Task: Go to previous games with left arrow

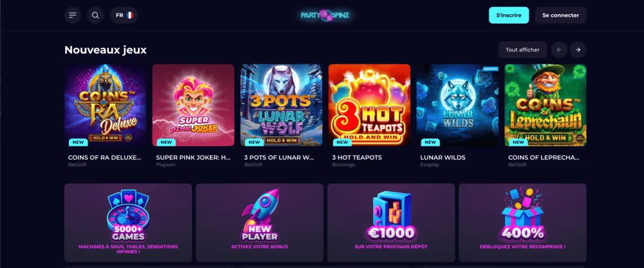Action: 560,50
